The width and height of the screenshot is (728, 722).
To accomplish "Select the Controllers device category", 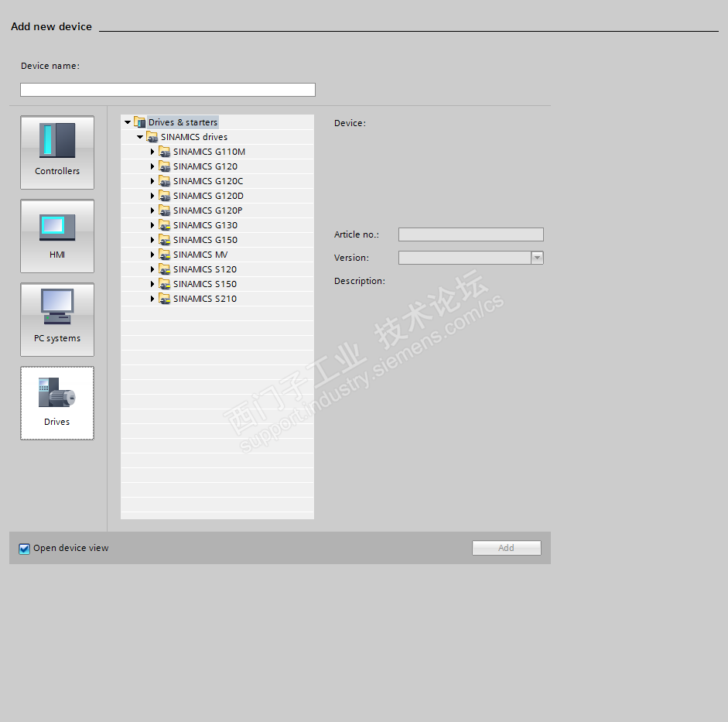I will click(57, 152).
